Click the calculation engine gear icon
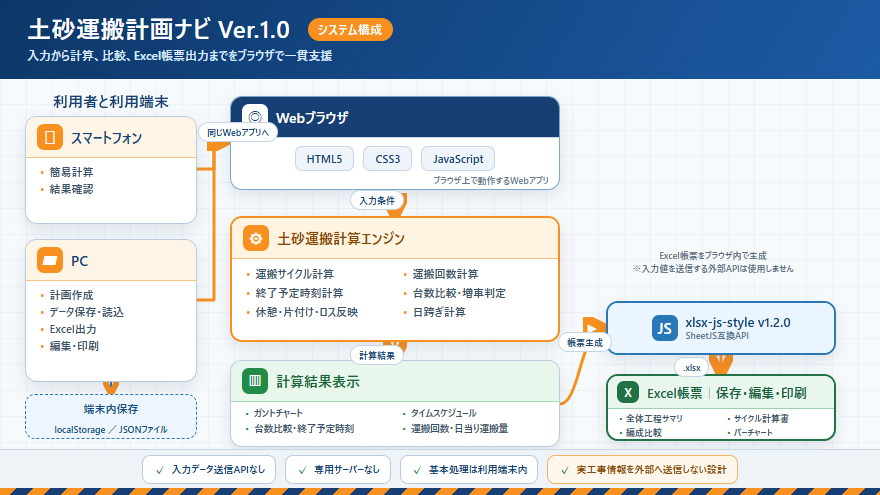880x495 pixels. (255, 238)
